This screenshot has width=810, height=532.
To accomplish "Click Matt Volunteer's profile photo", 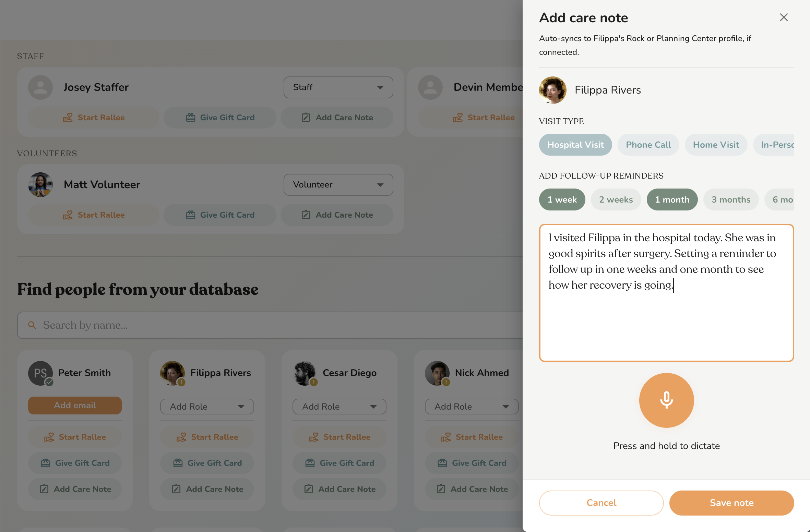I will click(40, 185).
